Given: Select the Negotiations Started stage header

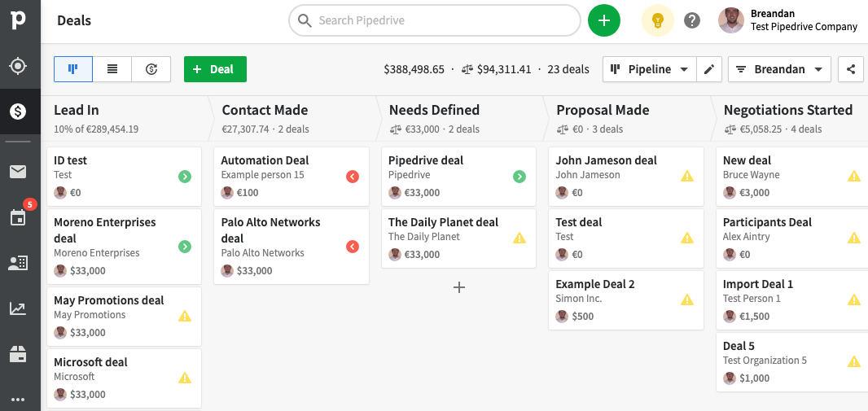Looking at the screenshot, I should [x=791, y=118].
